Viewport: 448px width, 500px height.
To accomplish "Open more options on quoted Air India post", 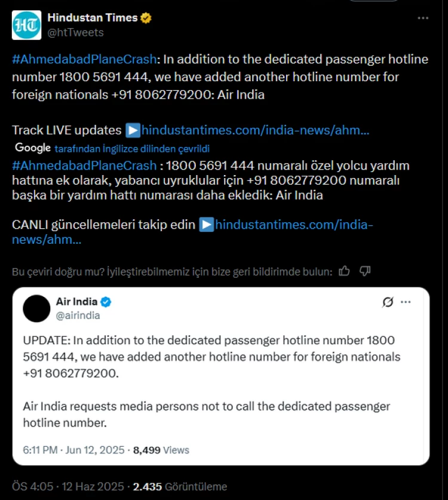I will (x=406, y=302).
